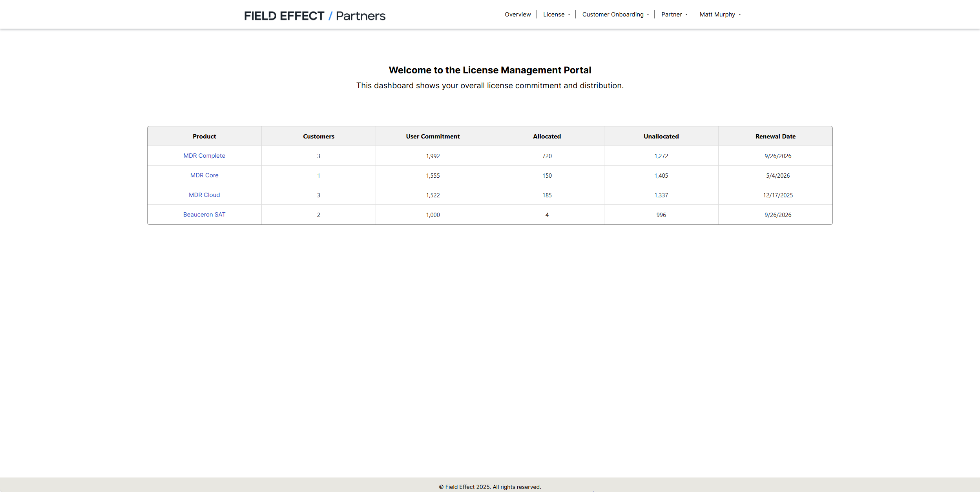This screenshot has height=492, width=980.
Task: Click MDR Complete's allocated value 720
Action: (x=547, y=156)
